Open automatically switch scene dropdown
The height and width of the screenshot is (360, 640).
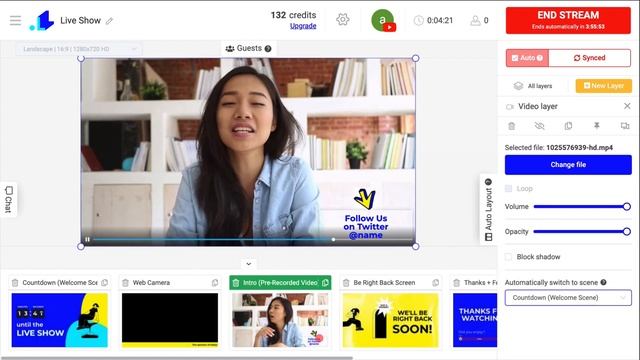568,298
